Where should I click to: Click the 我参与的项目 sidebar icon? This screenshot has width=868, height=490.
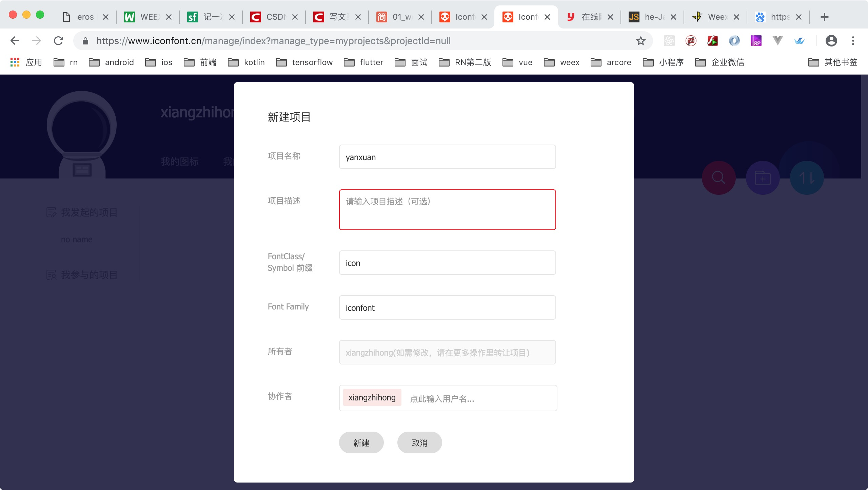51,275
